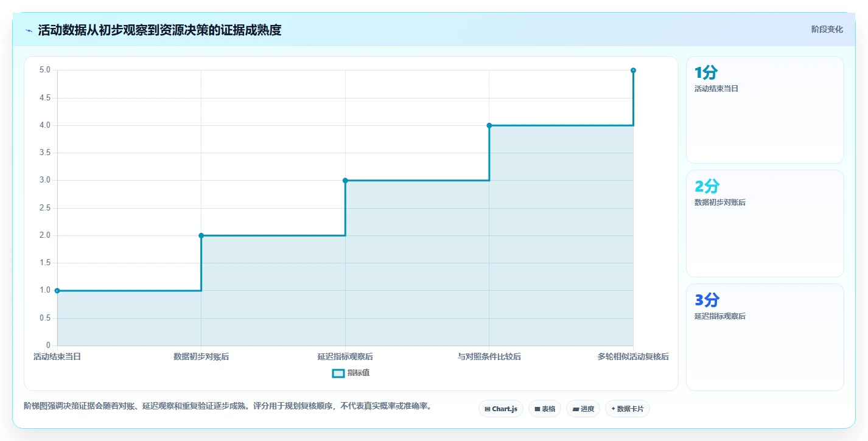Click the 数据卡片 tag pill
Screen dimensions: 868x441
point(628,409)
